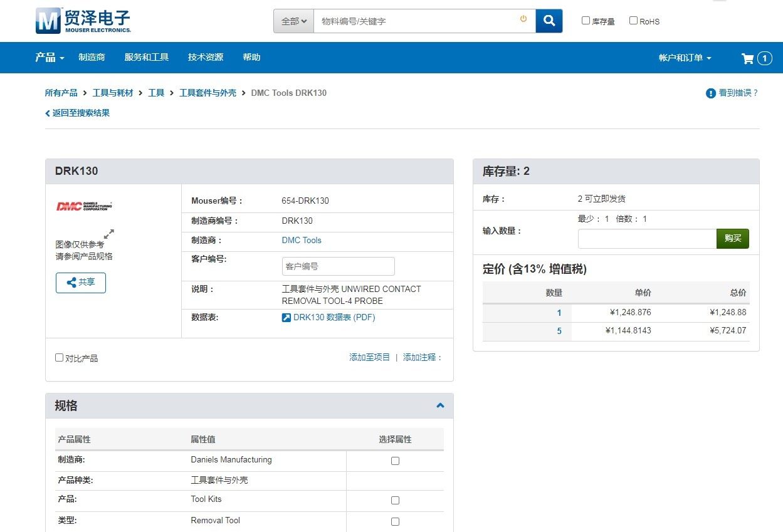Image resolution: width=783 pixels, height=532 pixels.
Task: Click the unit price ¥1,144.8143
Action: point(628,330)
